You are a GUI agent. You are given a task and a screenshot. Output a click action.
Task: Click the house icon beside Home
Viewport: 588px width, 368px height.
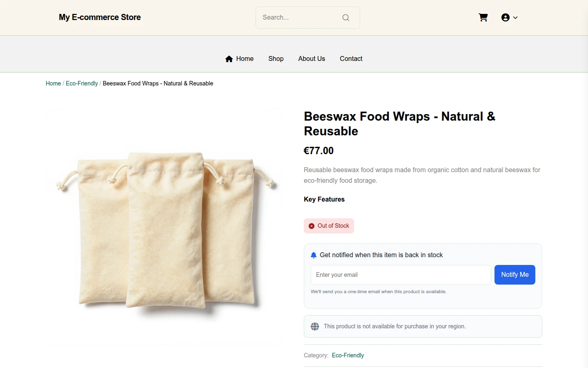(x=229, y=59)
